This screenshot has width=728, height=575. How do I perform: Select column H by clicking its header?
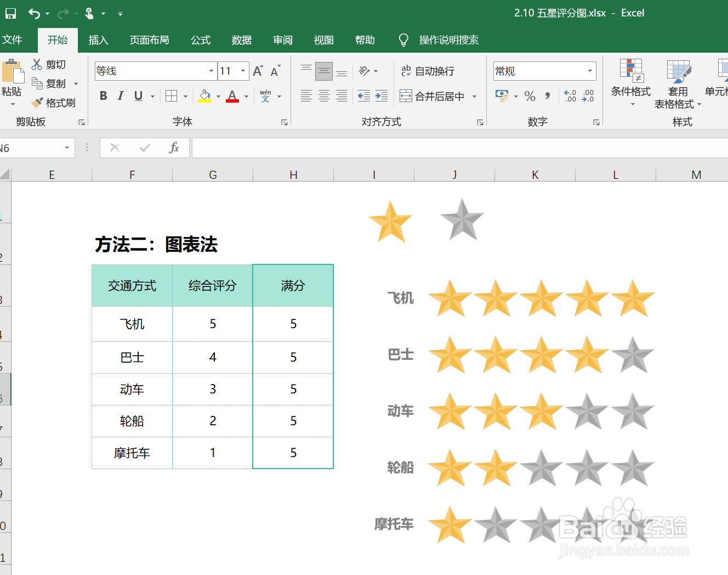pos(293,174)
